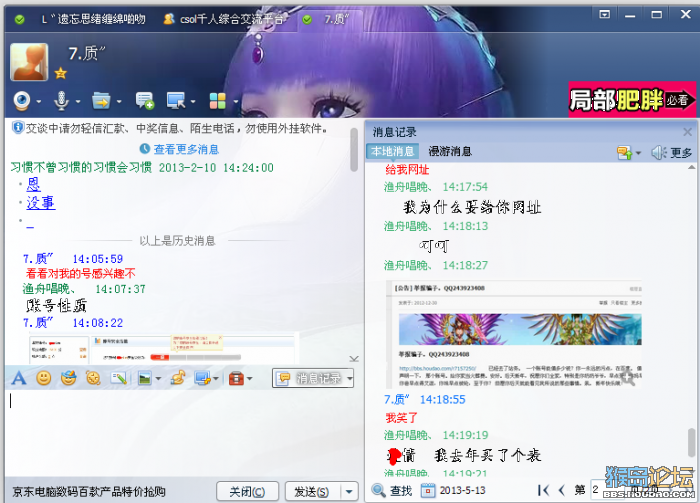Create discussion group with chat-plus icon

click(x=145, y=101)
